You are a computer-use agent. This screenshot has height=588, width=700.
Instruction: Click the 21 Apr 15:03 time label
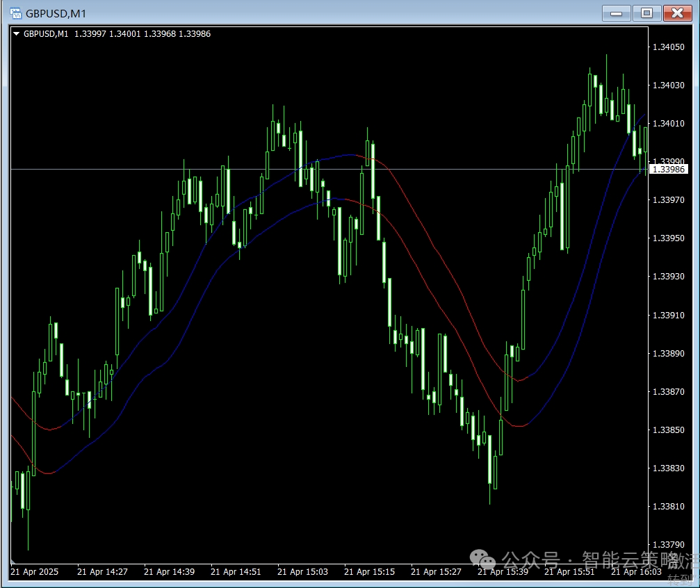point(302,572)
